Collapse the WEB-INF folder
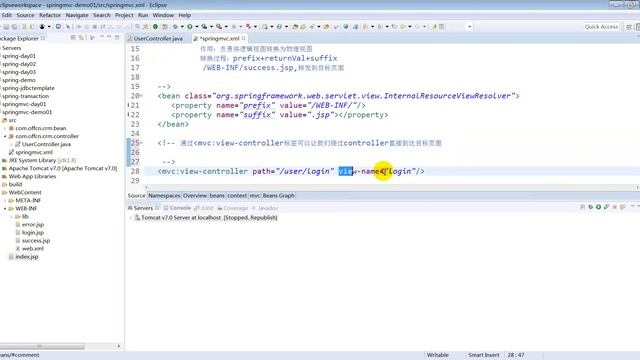Image resolution: width=640 pixels, height=360 pixels. tap(5, 209)
